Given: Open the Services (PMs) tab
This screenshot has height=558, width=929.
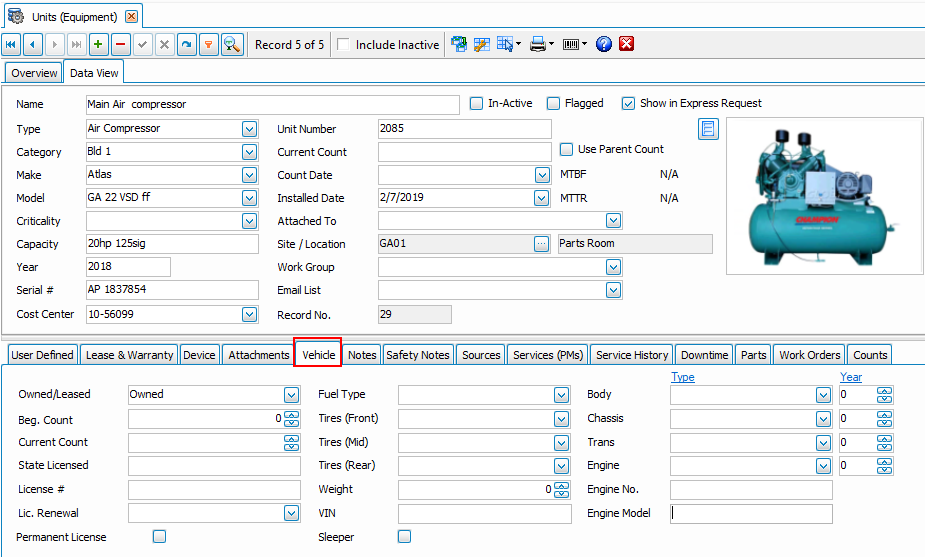Looking at the screenshot, I should 548,355.
